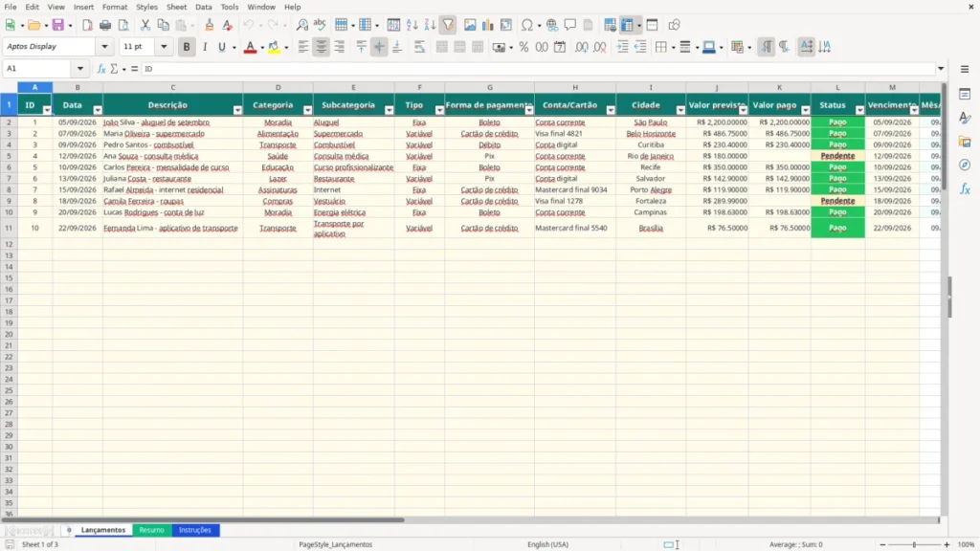This screenshot has height=551, width=980.
Task: Open the Function Wizard beside the formula bar
Action: tap(101, 69)
